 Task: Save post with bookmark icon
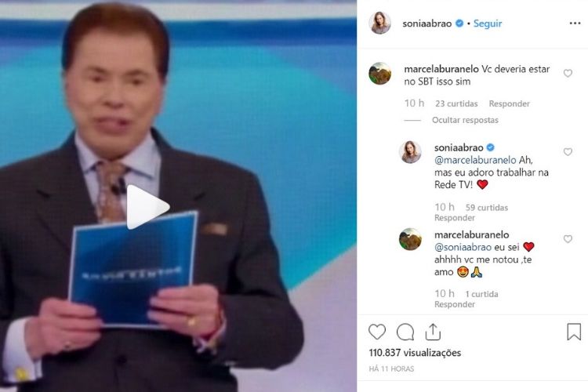tap(574, 332)
